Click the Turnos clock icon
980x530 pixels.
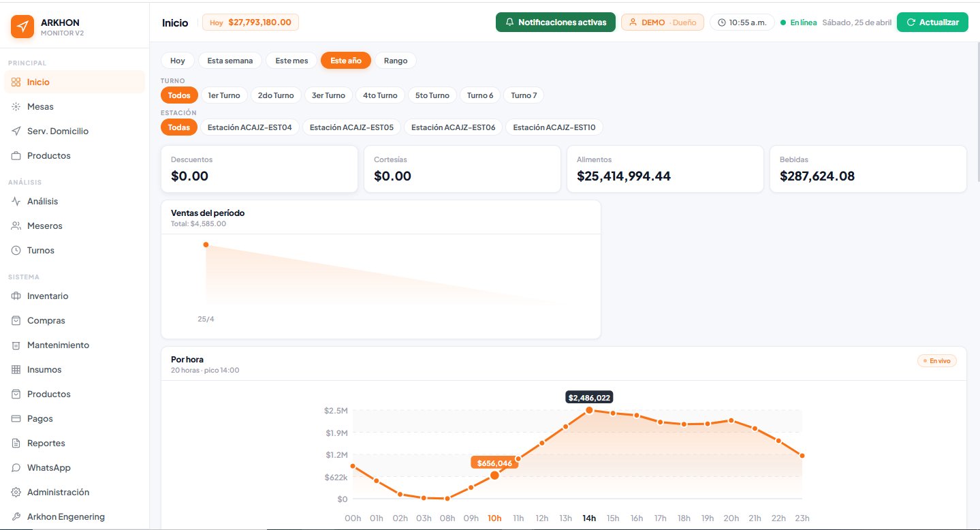tap(16, 251)
